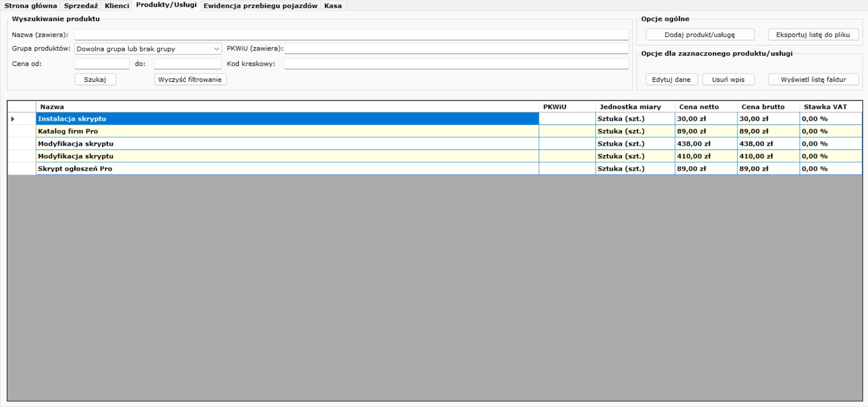Open Ewidencja przebiegu pojazdów tab
This screenshot has width=868, height=407.
260,6
